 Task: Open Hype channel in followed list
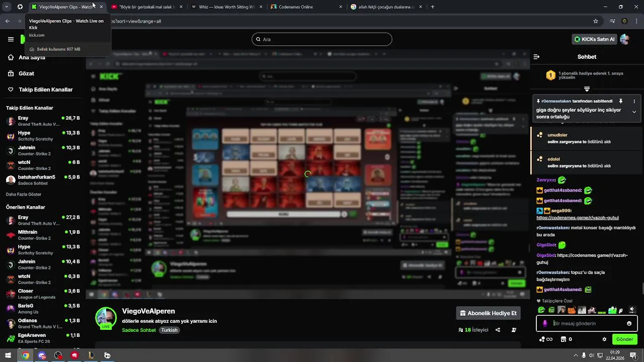[43, 136]
